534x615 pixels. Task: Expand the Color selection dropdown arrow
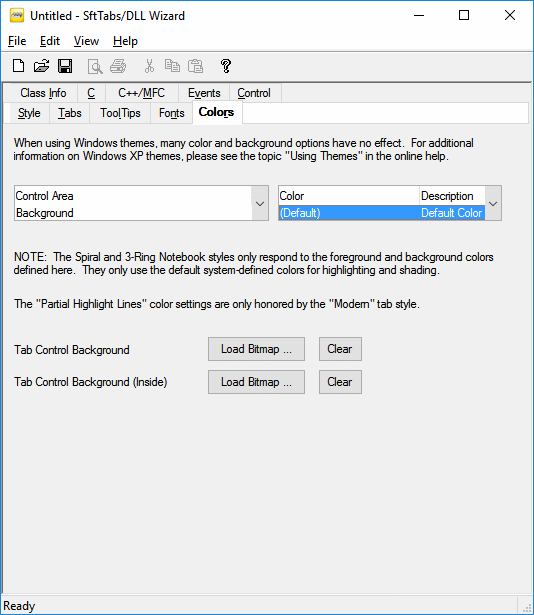tap(493, 204)
